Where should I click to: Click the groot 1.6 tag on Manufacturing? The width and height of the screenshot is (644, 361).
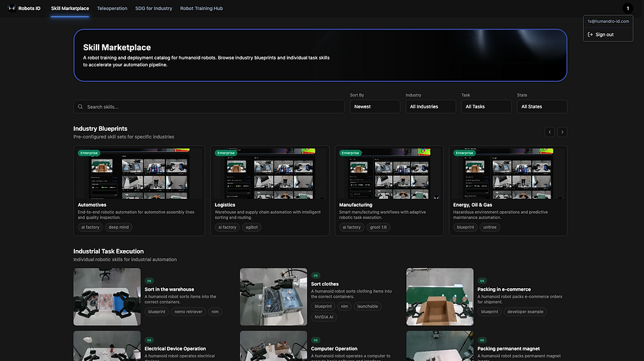click(379, 227)
